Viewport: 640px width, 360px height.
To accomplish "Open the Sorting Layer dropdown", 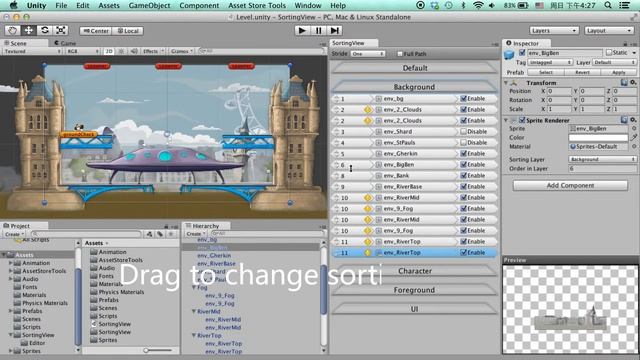I will [602, 159].
